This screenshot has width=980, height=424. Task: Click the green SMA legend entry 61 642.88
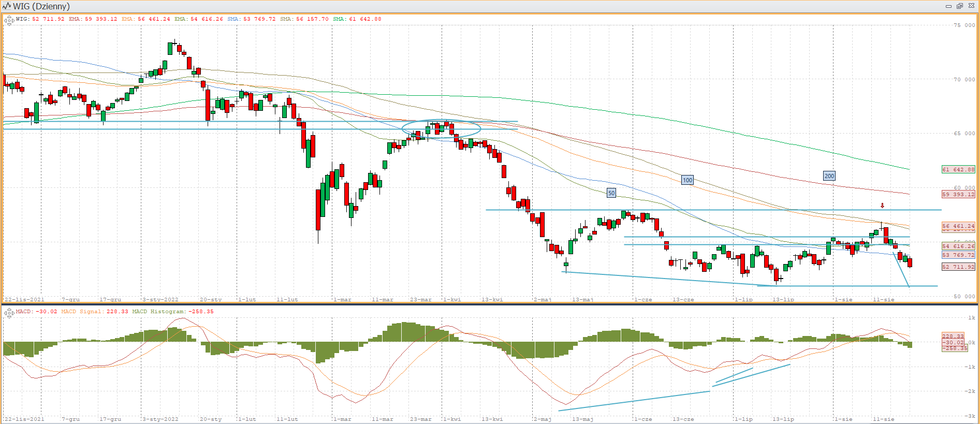pyautogui.click(x=357, y=19)
